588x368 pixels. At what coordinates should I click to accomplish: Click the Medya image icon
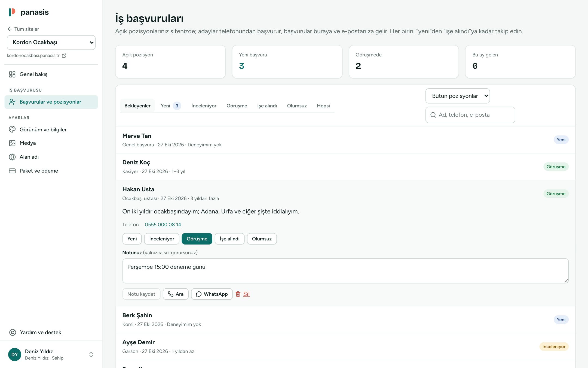12,143
